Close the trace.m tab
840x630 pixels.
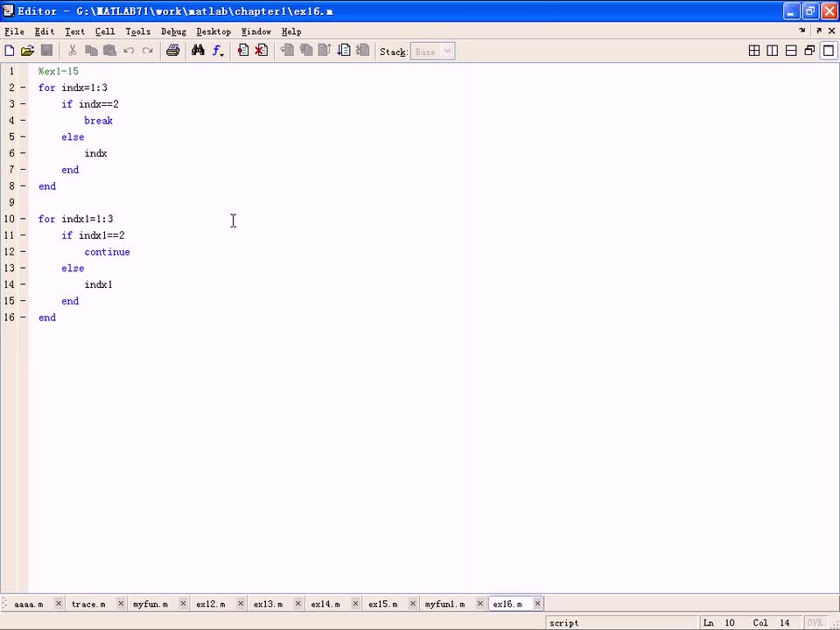tap(121, 604)
